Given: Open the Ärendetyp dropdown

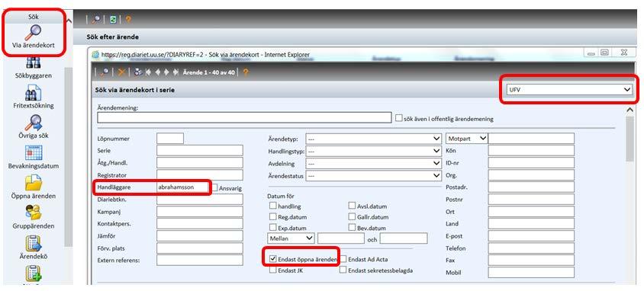Looking at the screenshot, I should pos(374,139).
